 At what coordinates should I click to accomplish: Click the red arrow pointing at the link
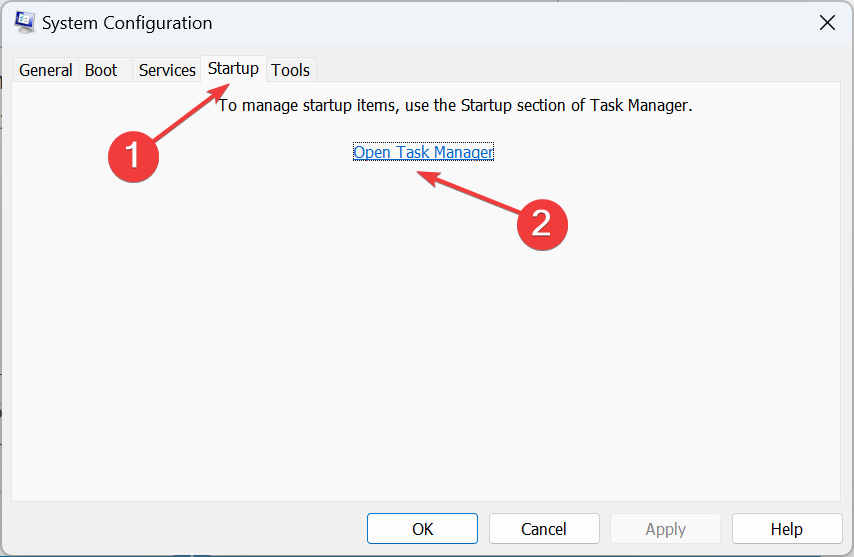click(x=468, y=191)
